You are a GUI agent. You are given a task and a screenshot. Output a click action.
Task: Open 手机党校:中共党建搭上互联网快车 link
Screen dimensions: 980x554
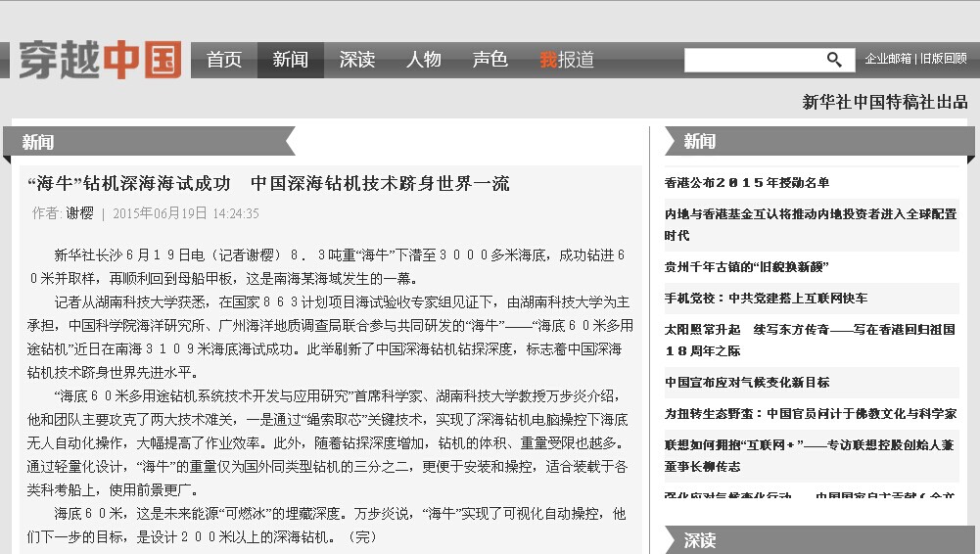(766, 298)
